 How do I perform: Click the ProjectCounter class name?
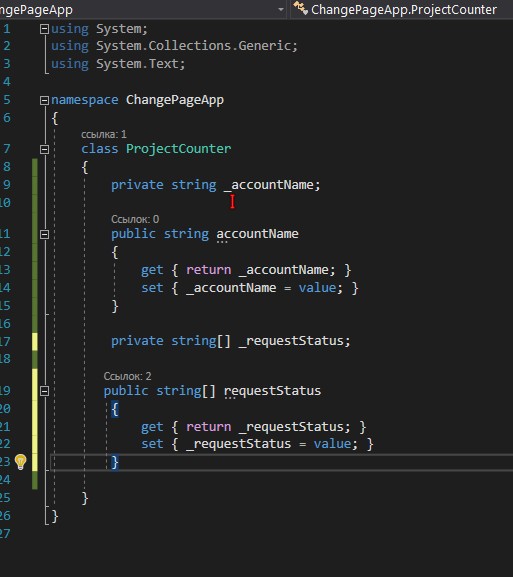pos(178,149)
